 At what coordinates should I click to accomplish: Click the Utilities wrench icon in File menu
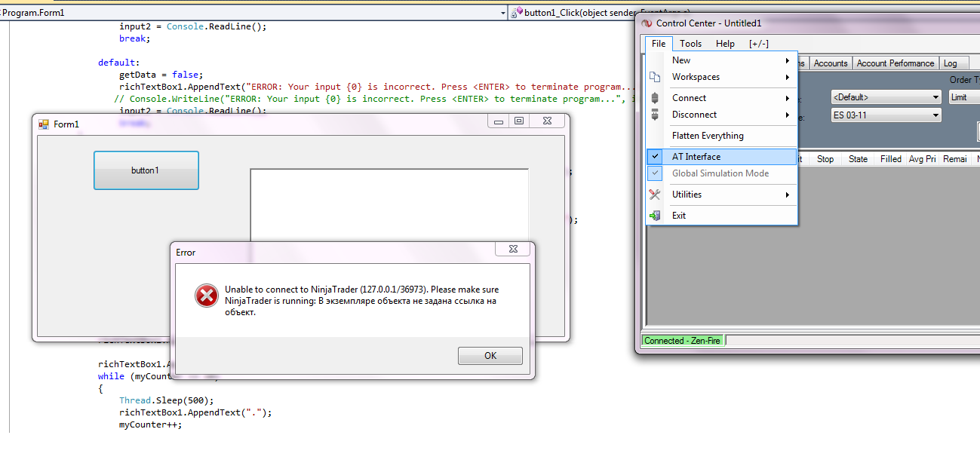[x=655, y=195]
